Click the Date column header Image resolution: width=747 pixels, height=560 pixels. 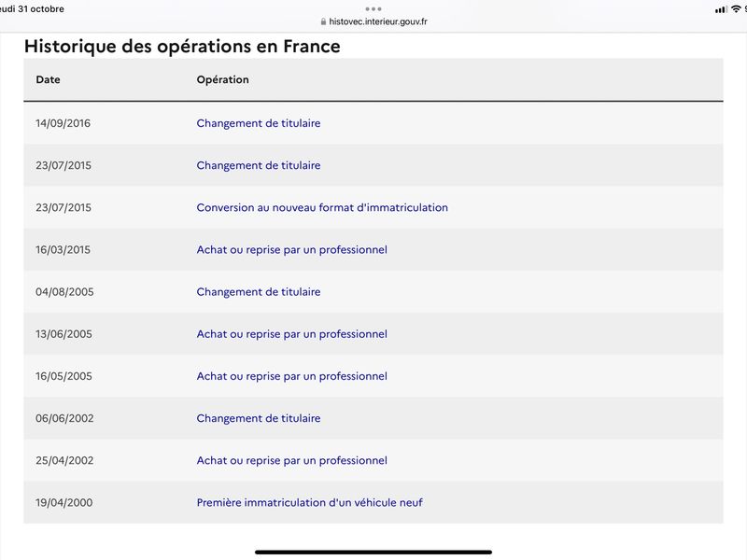[49, 79]
